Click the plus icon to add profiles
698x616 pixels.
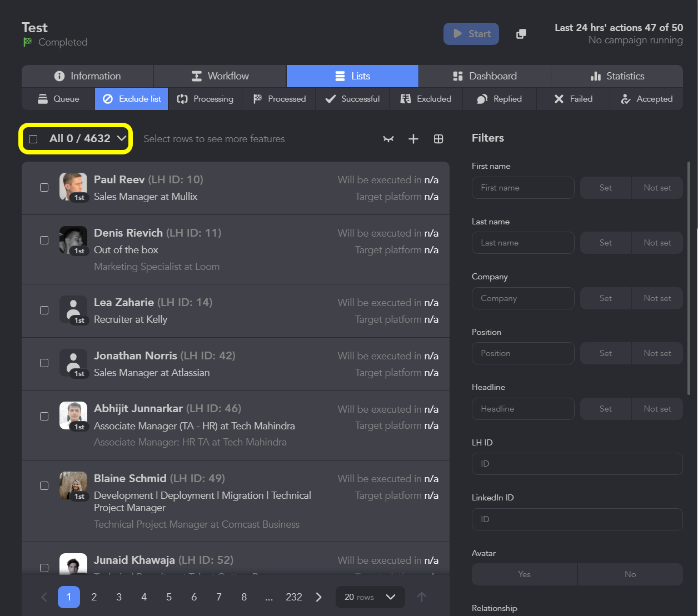tap(413, 139)
